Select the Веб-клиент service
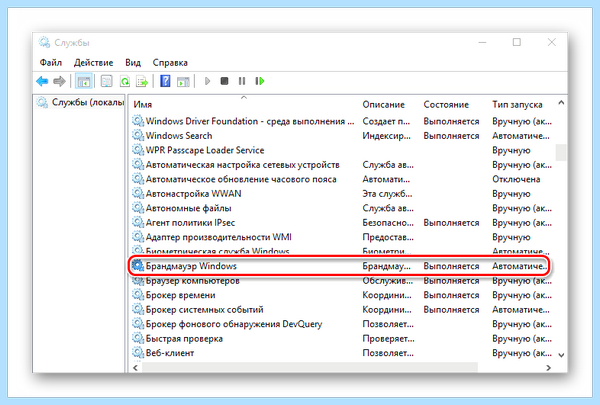Image resolution: width=600 pixels, height=405 pixels. (x=341, y=353)
